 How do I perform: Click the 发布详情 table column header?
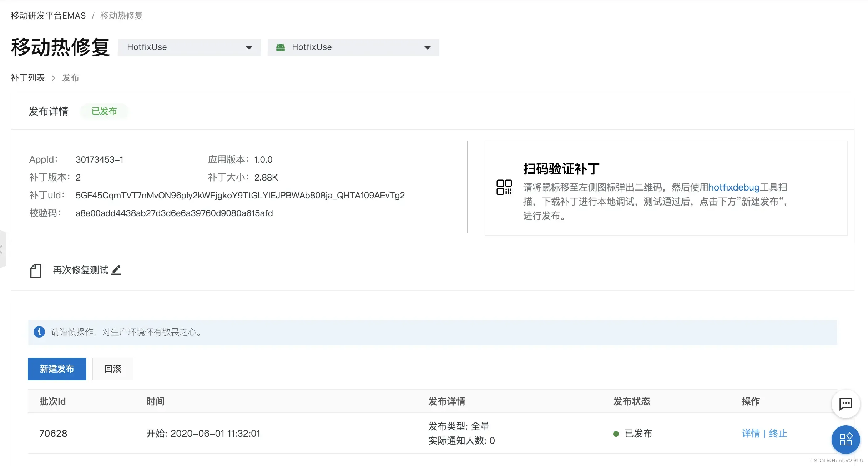[447, 401]
